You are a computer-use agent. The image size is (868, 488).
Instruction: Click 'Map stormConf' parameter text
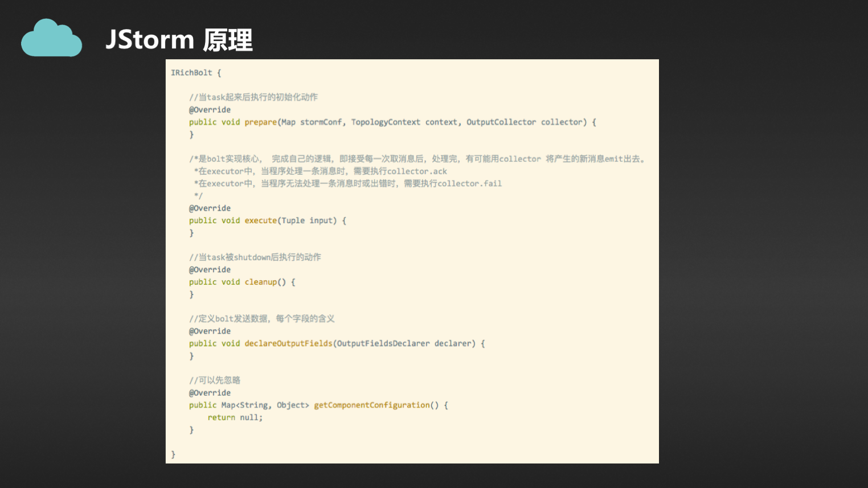coord(312,122)
